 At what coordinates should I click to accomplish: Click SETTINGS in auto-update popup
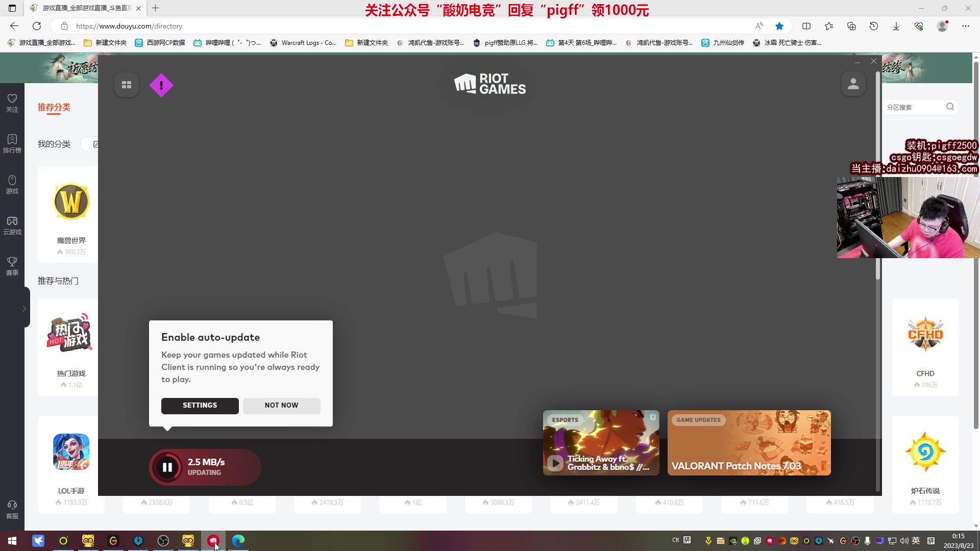(x=200, y=406)
